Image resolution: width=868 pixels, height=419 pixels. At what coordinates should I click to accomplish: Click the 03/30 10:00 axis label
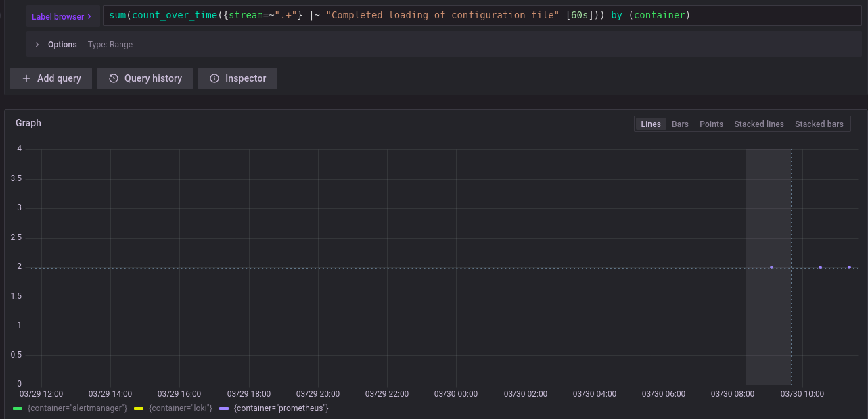[802, 393]
